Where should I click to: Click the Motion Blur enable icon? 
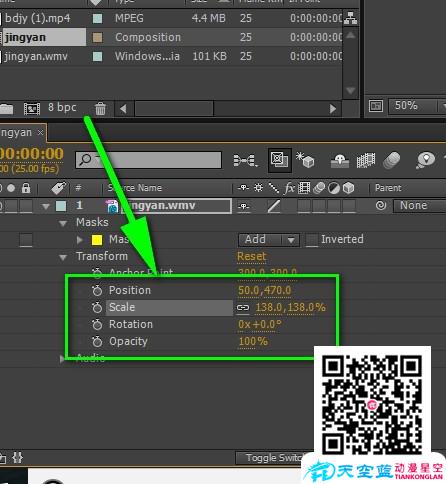[391, 160]
